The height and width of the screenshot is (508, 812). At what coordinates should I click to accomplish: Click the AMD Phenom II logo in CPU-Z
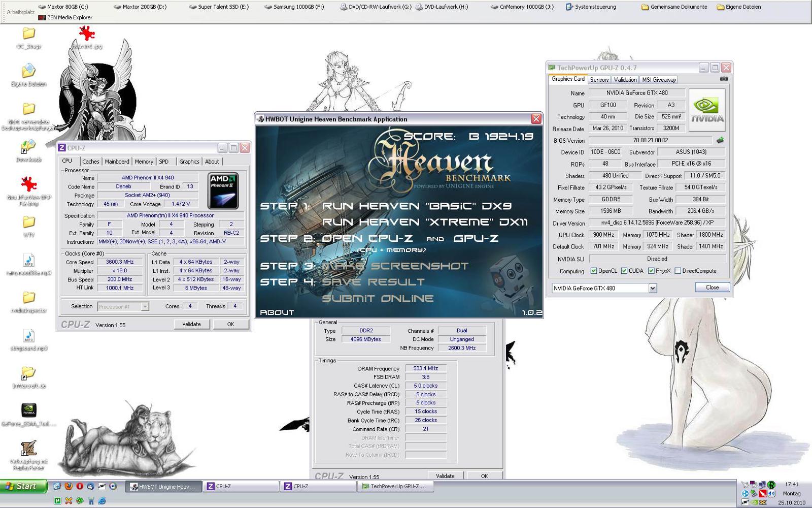pos(223,191)
